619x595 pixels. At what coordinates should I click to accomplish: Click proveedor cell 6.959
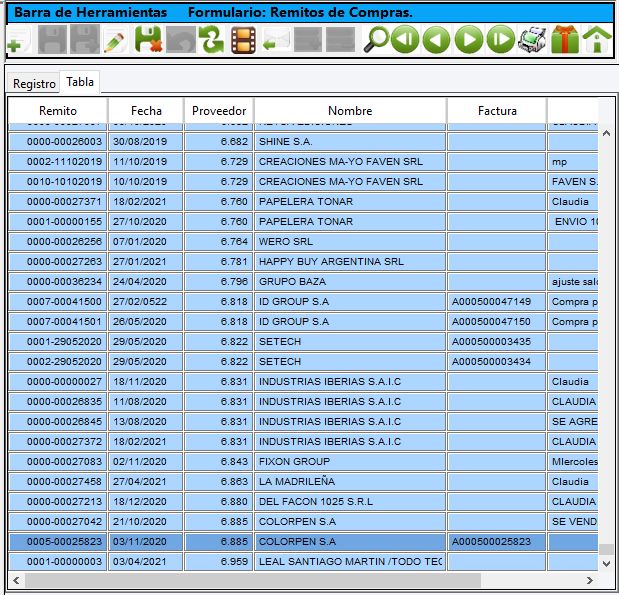tap(219, 562)
